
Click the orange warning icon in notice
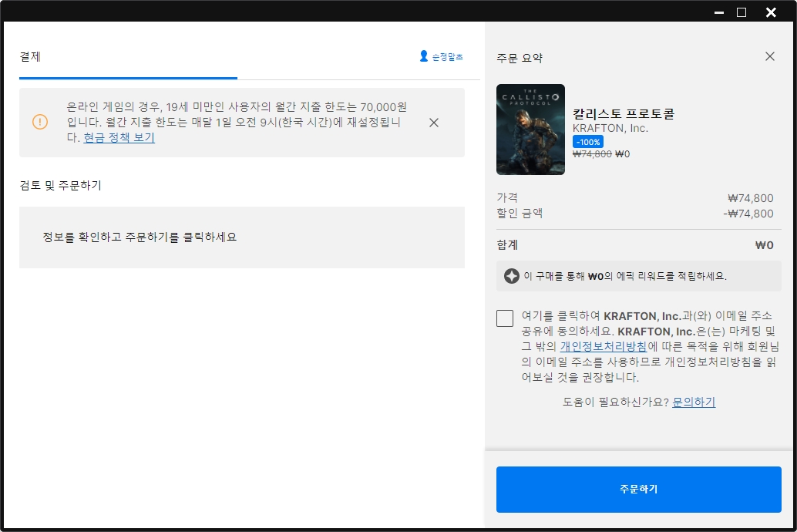click(40, 122)
